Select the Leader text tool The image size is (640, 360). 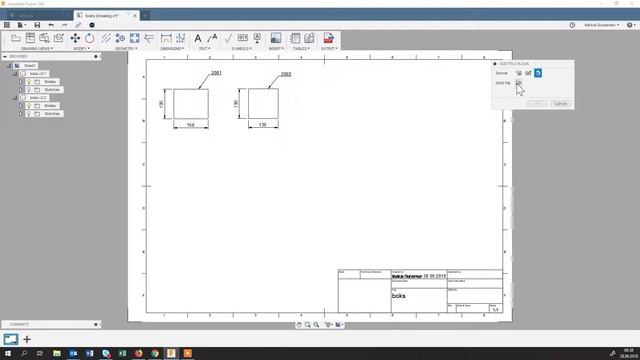click(212, 38)
